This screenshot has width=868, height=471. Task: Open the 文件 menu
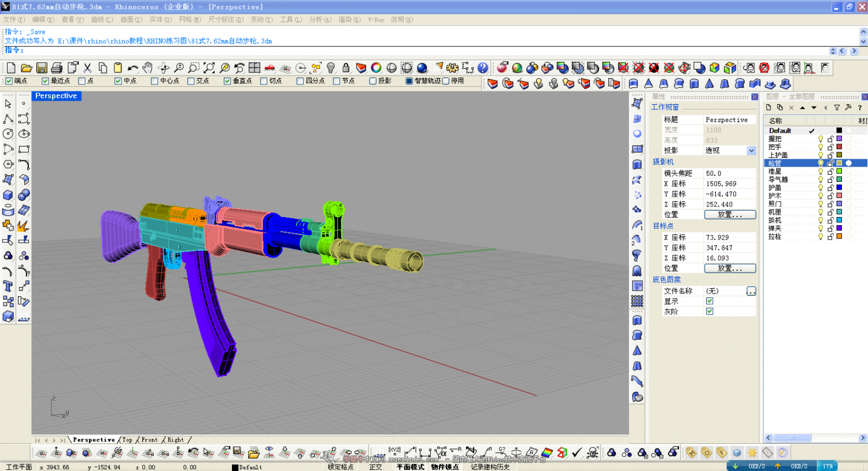(x=14, y=20)
